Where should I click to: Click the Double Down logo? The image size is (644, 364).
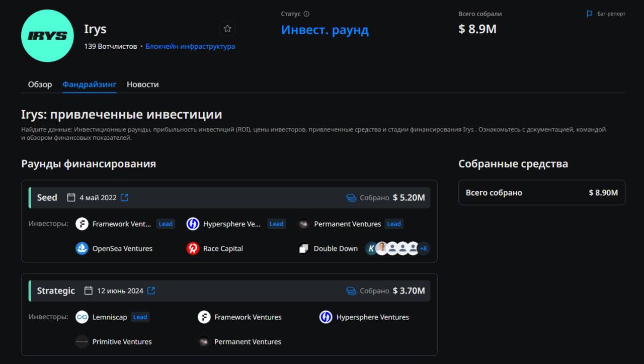[303, 248]
